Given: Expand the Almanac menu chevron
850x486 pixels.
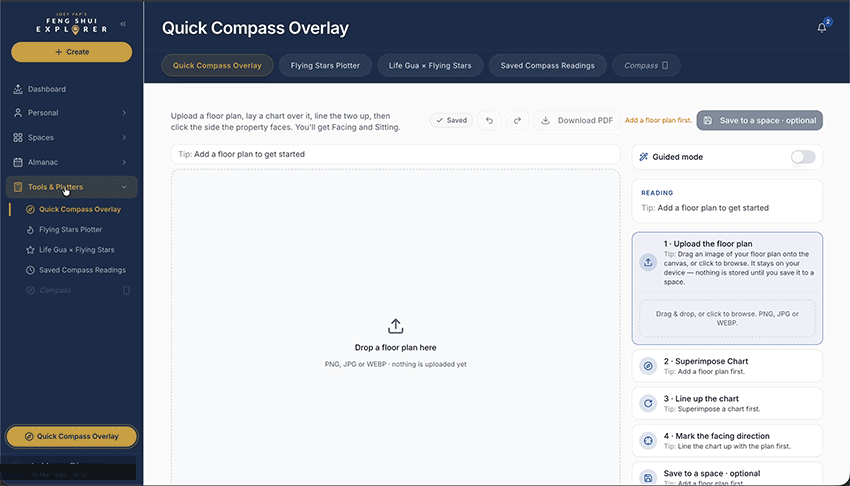Looking at the screenshot, I should click(124, 162).
